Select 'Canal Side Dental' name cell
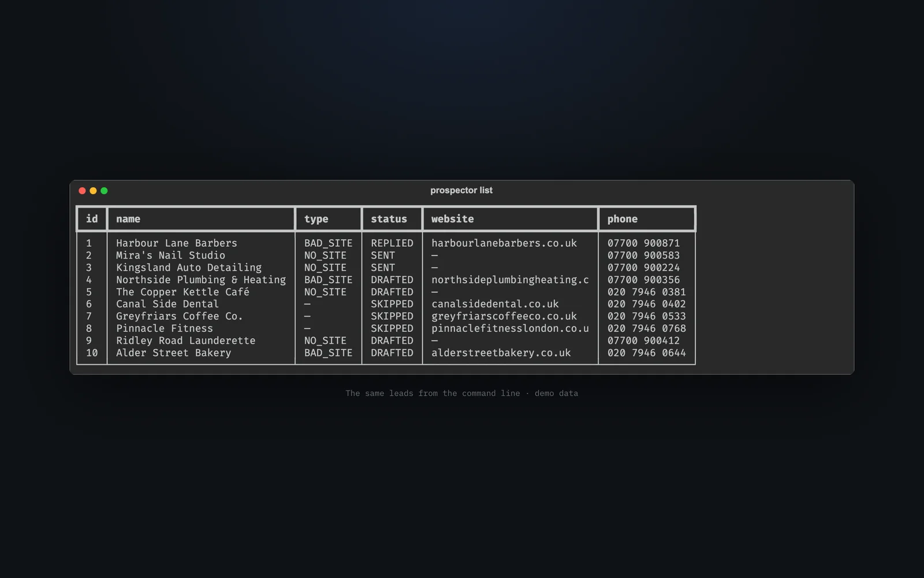Image resolution: width=924 pixels, height=578 pixels. pos(167,304)
